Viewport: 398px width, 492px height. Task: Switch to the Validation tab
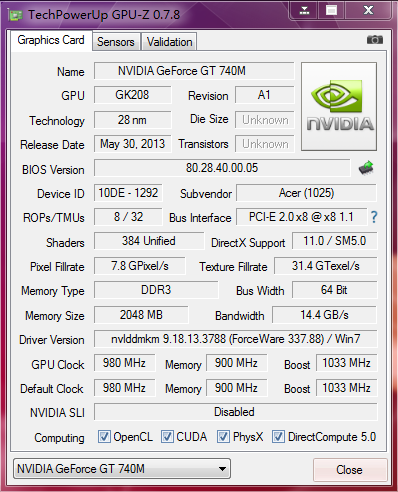(169, 42)
